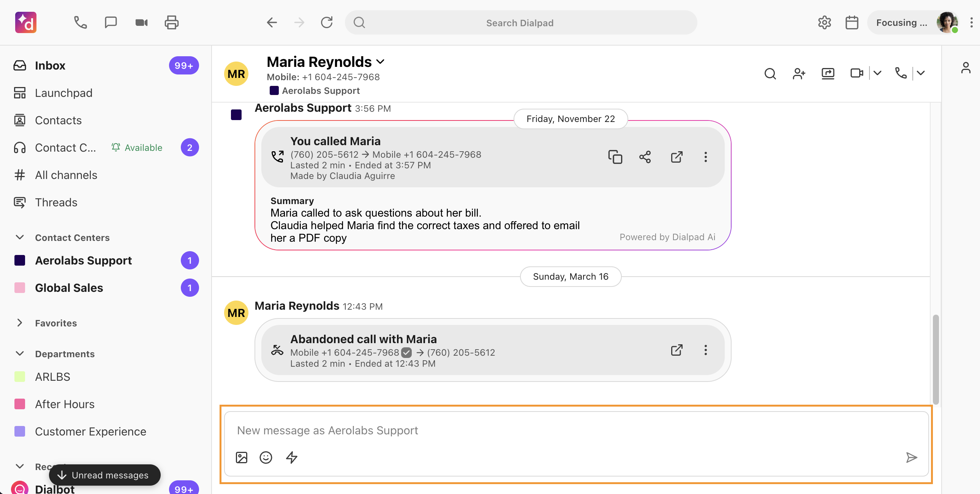Open Launchpad in the sidebar
The height and width of the screenshot is (494, 980).
pyautogui.click(x=106, y=93)
